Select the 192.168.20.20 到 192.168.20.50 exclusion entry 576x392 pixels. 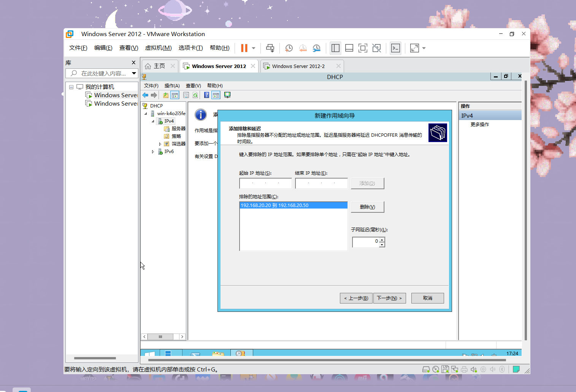293,205
